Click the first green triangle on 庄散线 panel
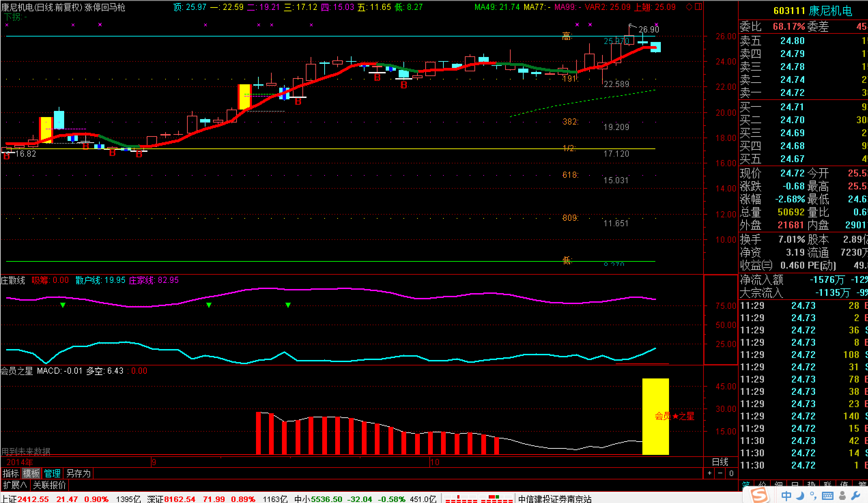 pyautogui.click(x=63, y=305)
